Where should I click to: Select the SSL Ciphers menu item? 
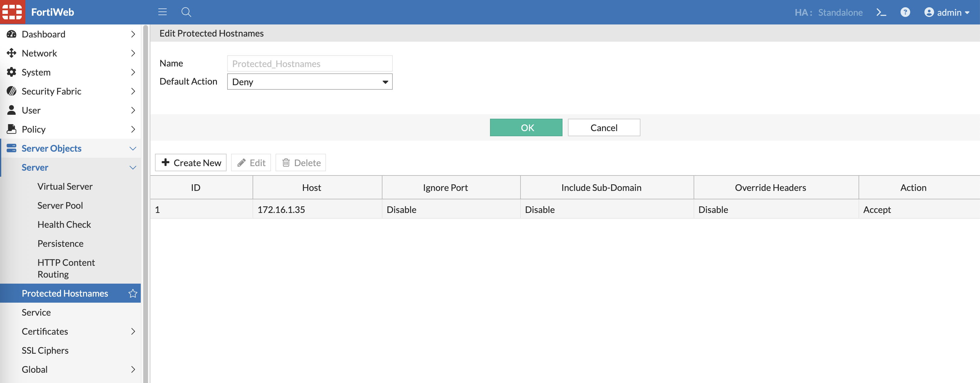coord(45,350)
